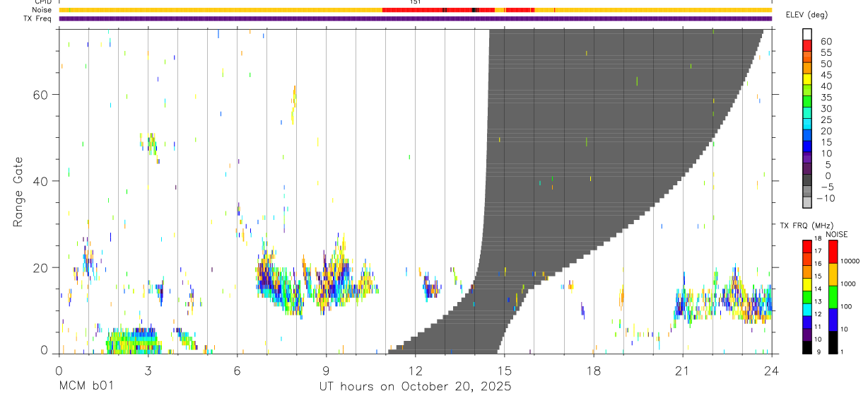Click the 'NOISE' legend title

838,234
